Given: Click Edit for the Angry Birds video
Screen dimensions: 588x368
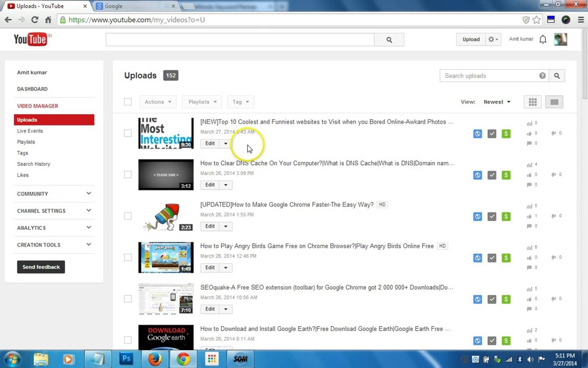Looking at the screenshot, I should [210, 267].
